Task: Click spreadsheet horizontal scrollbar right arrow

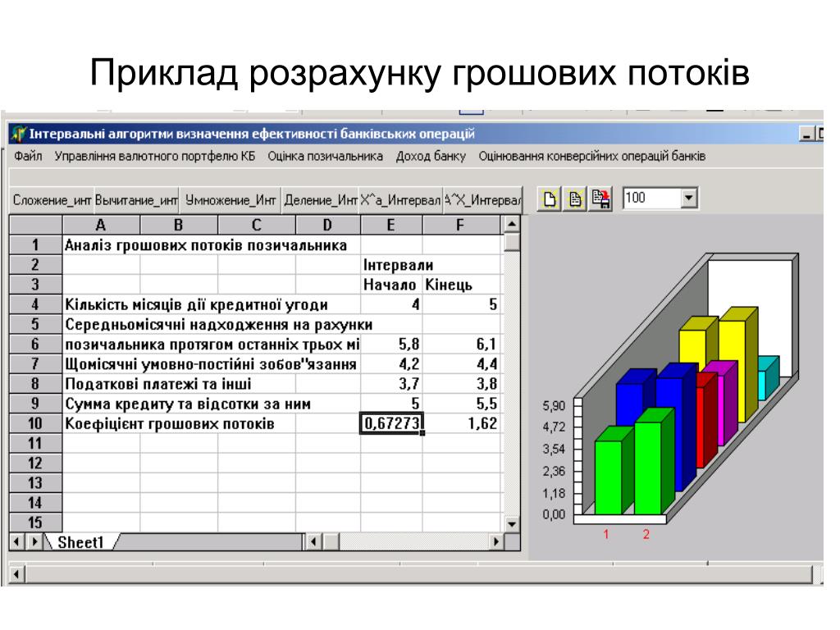Action: pos(496,542)
